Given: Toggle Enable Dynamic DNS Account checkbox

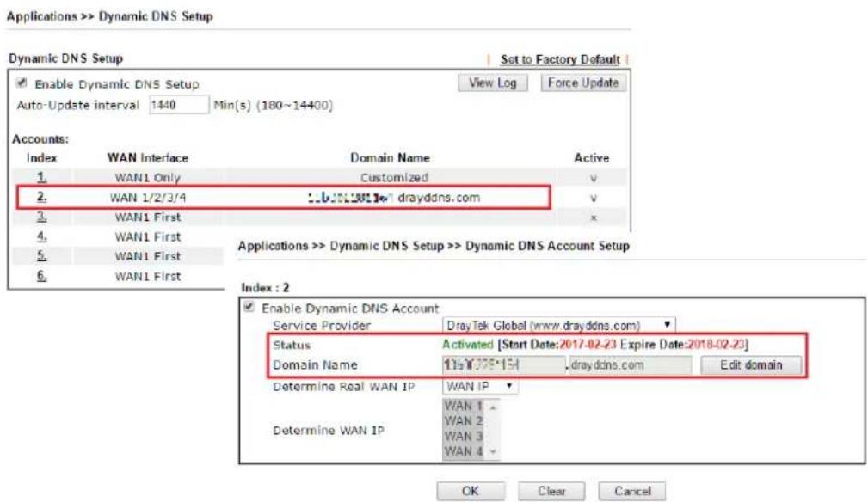Looking at the screenshot, I should point(249,307).
